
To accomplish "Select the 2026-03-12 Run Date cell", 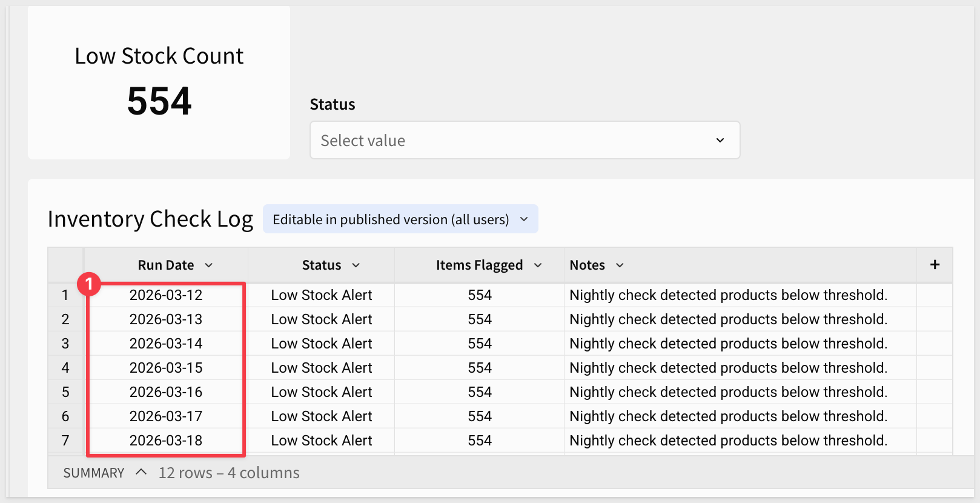I will [x=166, y=295].
